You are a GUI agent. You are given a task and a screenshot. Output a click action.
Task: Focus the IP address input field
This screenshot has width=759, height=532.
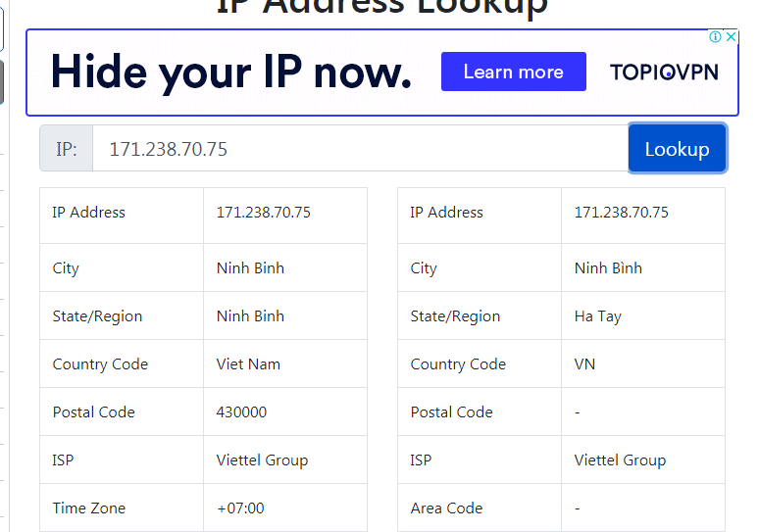tap(360, 149)
